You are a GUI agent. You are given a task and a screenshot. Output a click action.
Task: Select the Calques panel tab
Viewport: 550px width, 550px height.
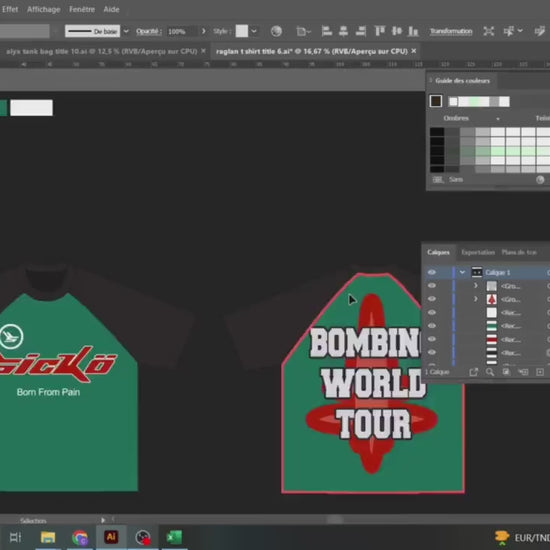438,252
